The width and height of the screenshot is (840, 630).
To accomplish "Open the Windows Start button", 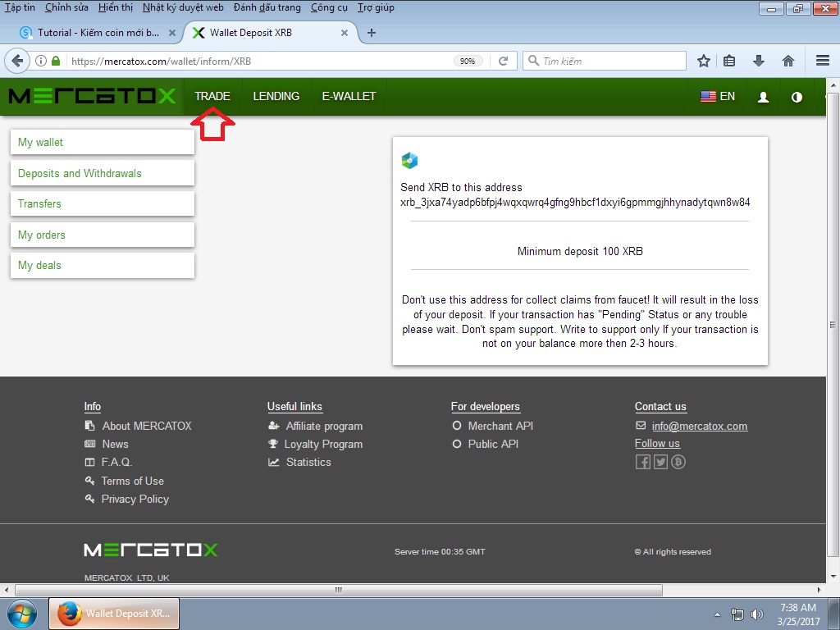I will [22, 614].
